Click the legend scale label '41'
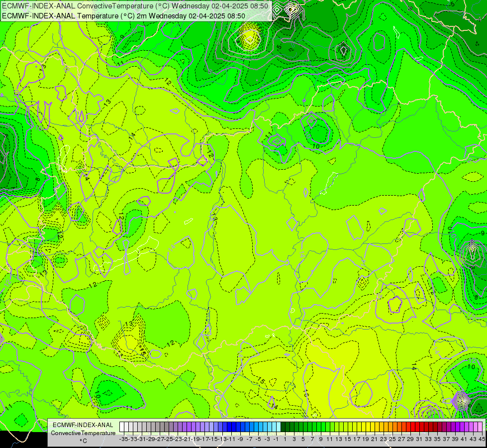This screenshot has width=487, height=448. point(464,439)
